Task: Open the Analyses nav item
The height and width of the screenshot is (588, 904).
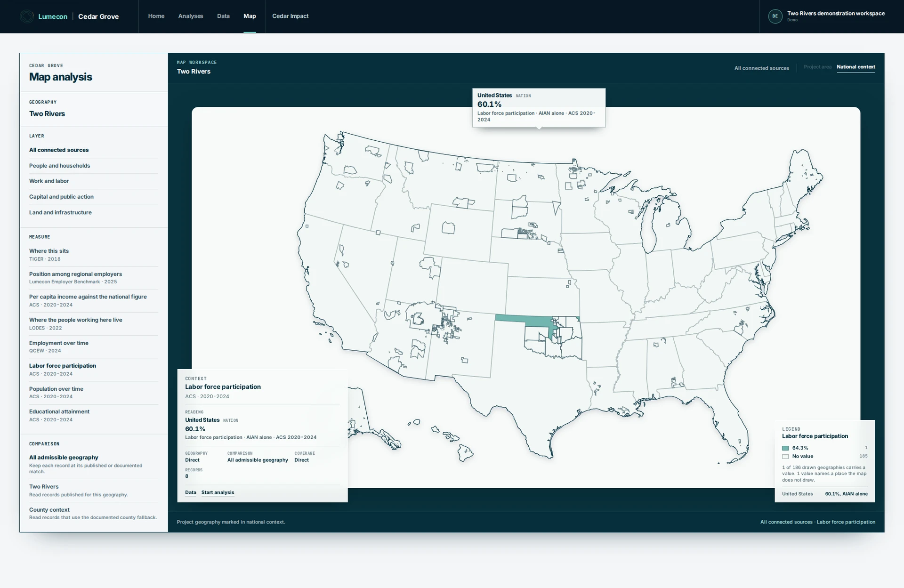Action: (x=191, y=16)
